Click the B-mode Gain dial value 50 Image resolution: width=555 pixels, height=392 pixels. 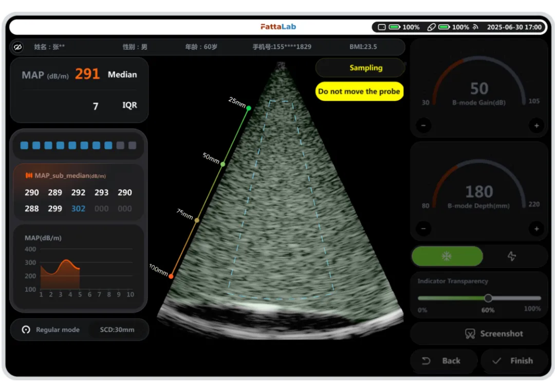pos(479,88)
